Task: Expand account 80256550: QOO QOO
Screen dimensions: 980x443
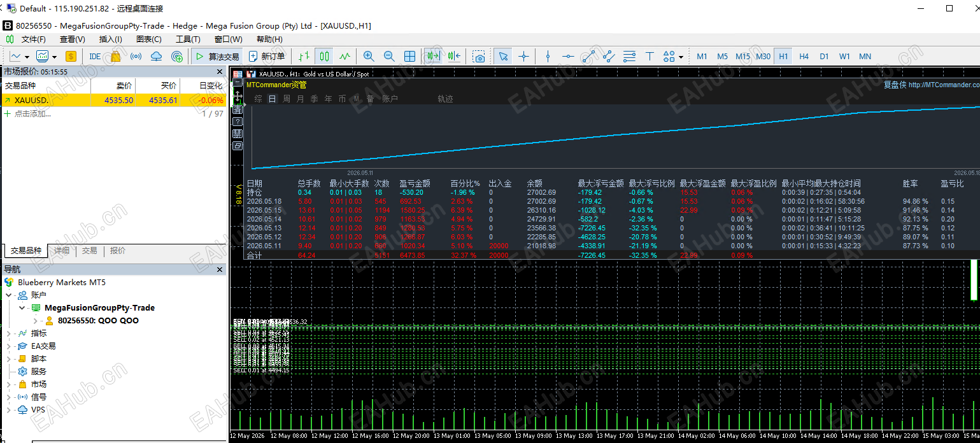Action: (x=35, y=321)
